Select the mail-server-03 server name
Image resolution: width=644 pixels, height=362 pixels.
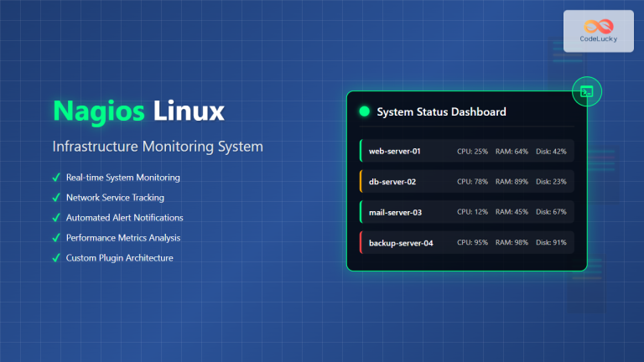click(395, 212)
